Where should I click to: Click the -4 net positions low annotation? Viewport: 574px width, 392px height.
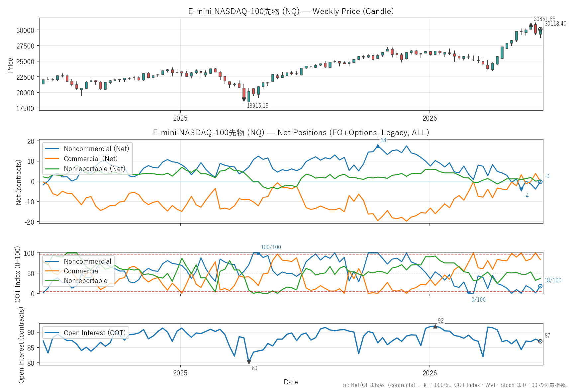526,196
